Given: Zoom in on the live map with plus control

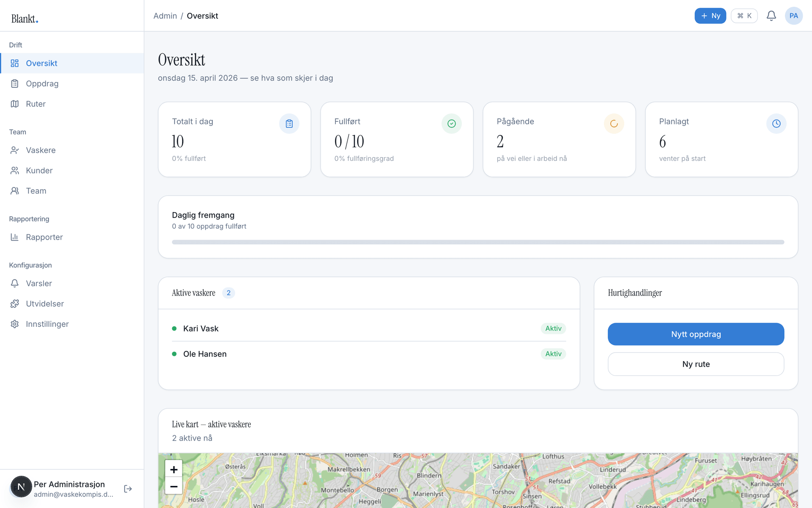Looking at the screenshot, I should click(x=173, y=469).
